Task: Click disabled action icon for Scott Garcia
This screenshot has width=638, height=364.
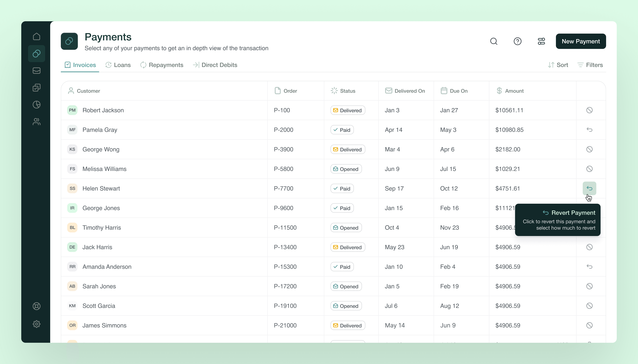Action: 590,306
